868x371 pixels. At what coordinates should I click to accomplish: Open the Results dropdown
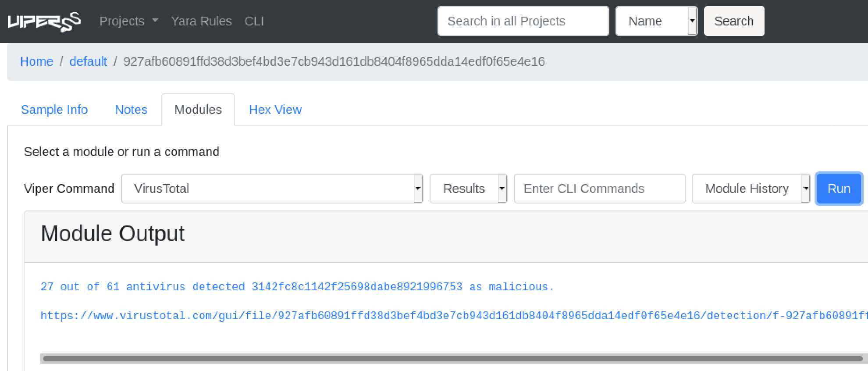coord(468,189)
